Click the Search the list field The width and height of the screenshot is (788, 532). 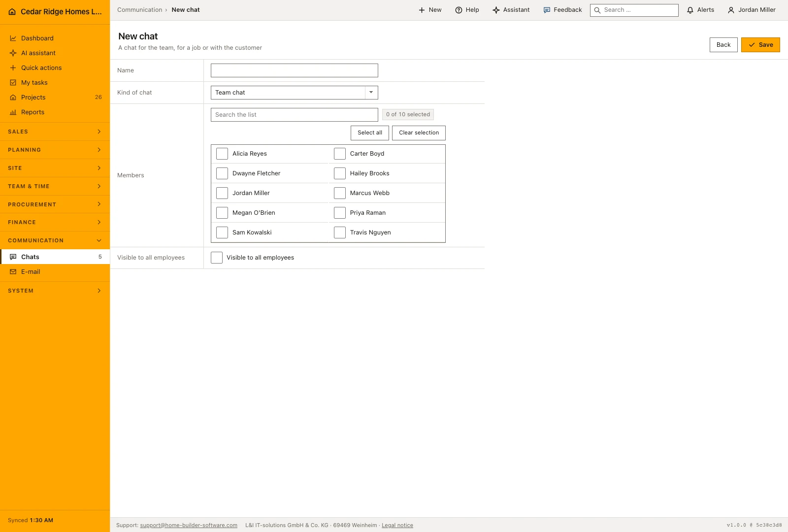[x=295, y=115]
